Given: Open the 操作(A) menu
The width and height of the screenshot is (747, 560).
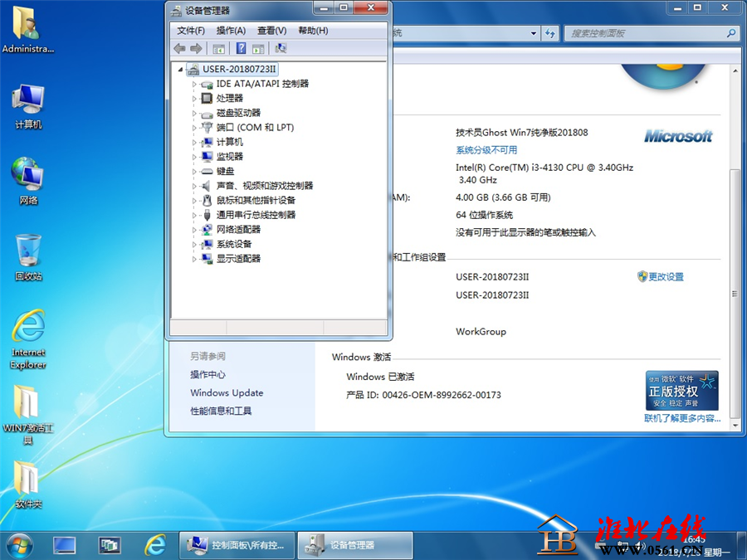Looking at the screenshot, I should tap(231, 31).
